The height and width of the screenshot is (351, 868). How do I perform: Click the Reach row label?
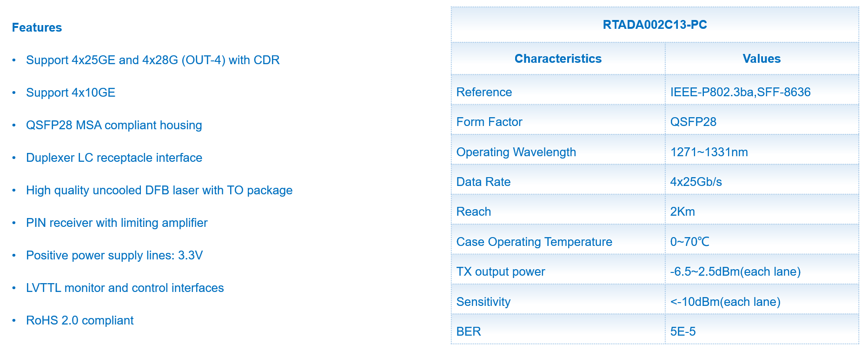click(x=474, y=212)
